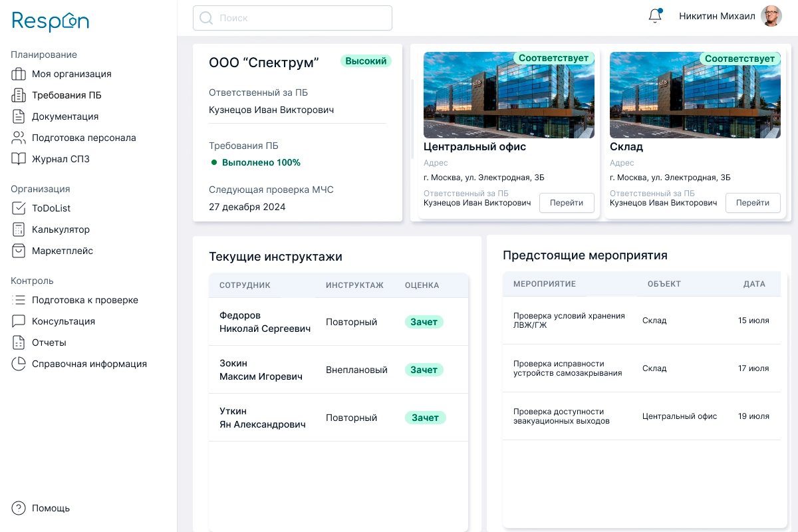Viewport: 798px width, 532px height.
Task: Click the date 19 июля
Action: click(x=753, y=416)
